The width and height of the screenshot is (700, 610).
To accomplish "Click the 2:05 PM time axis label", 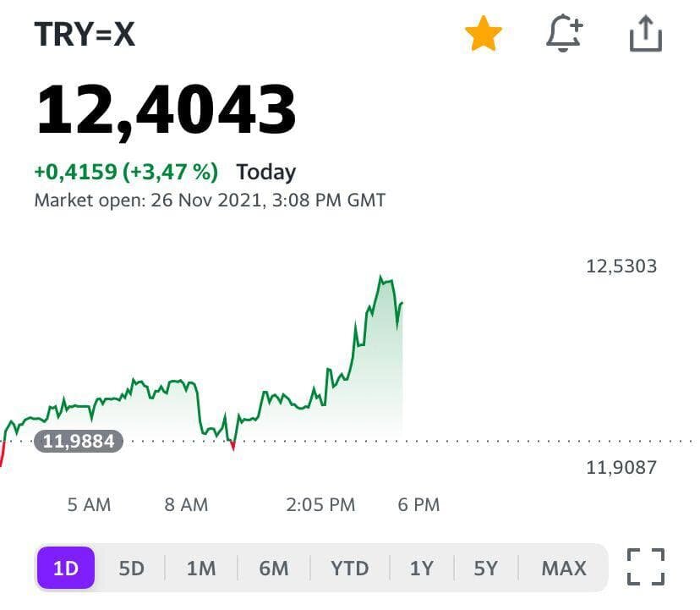I will (320, 505).
